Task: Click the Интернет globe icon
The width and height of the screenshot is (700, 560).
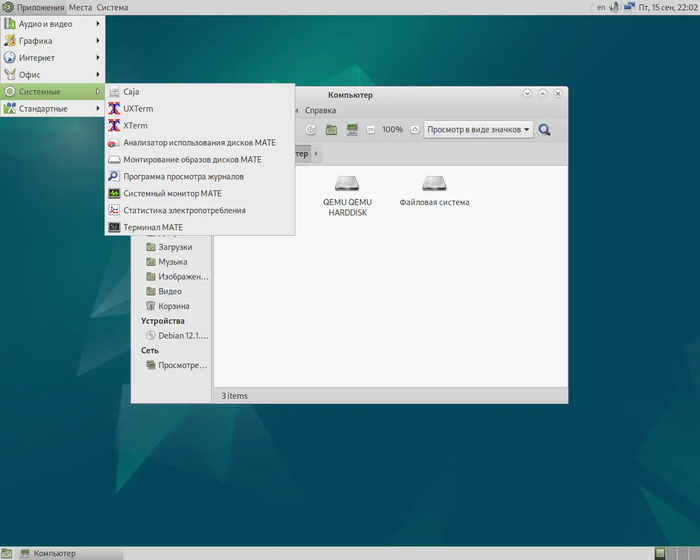Action: click(x=9, y=58)
